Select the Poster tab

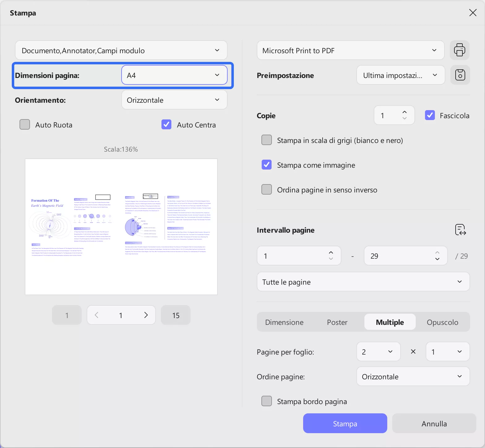tap(337, 322)
